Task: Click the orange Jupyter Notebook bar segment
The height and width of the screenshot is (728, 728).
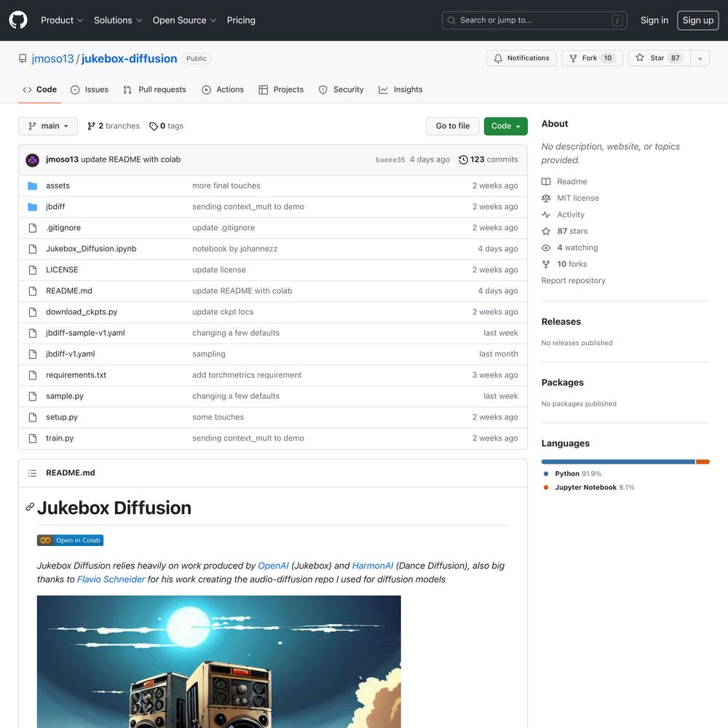Action: pos(703,462)
